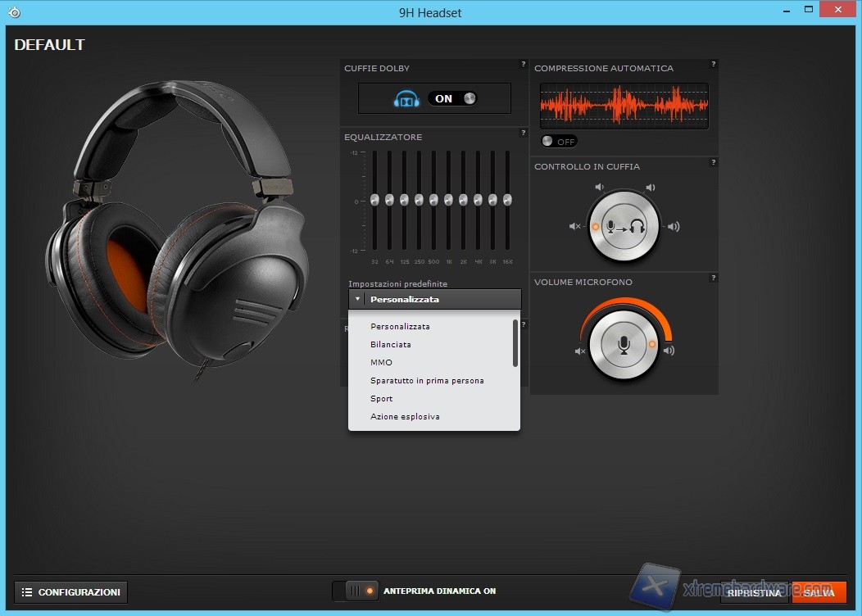Click the mic-to-headphones knob in Controllo in Cuffia
Viewport: 862px width, 616px height.
[624, 226]
